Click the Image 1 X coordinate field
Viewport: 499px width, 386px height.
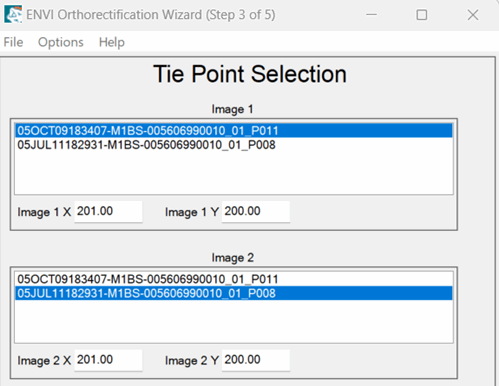108,211
